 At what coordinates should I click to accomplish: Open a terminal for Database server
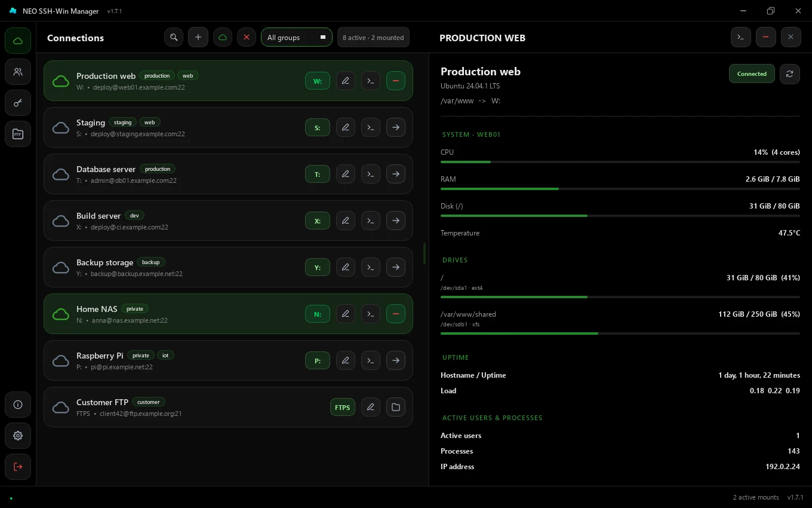(371, 174)
